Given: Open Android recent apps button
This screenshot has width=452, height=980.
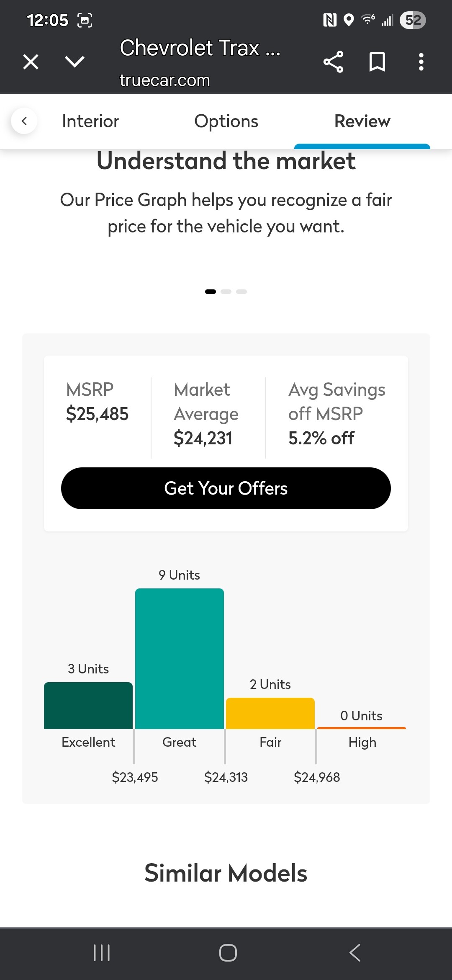Looking at the screenshot, I should click(102, 952).
